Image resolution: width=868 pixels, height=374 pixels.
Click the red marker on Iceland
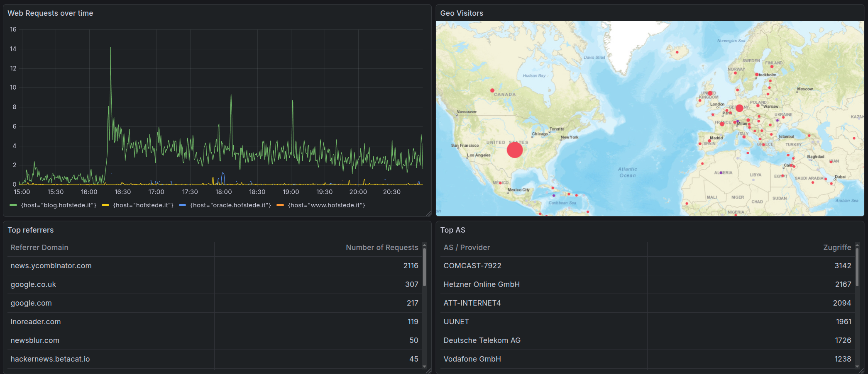[x=677, y=52]
